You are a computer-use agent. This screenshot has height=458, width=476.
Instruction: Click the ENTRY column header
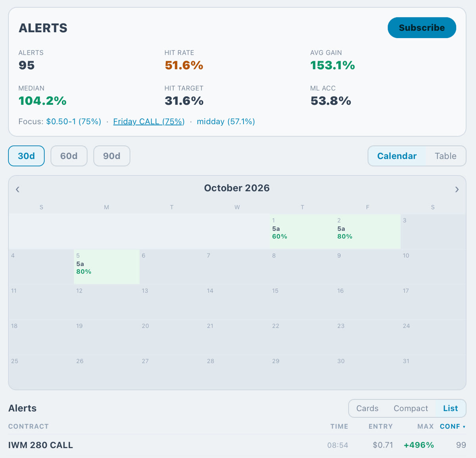click(x=380, y=426)
